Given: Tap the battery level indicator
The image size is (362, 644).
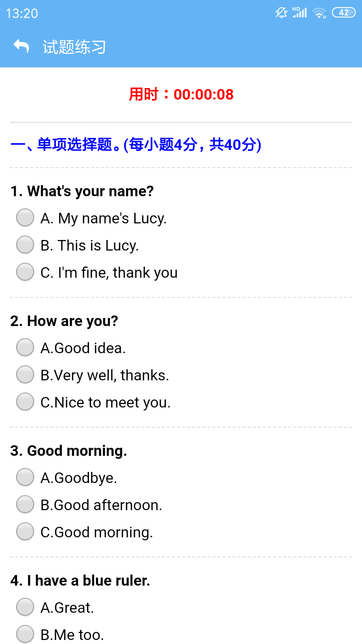Looking at the screenshot, I should pyautogui.click(x=343, y=13).
